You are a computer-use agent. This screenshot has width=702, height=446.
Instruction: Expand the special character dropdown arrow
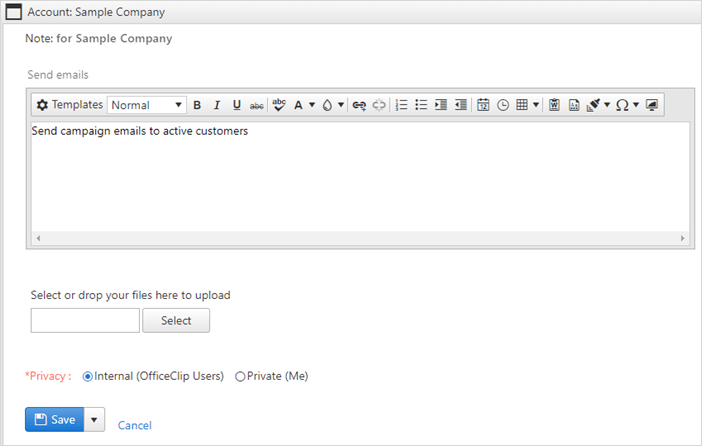pyautogui.click(x=636, y=105)
